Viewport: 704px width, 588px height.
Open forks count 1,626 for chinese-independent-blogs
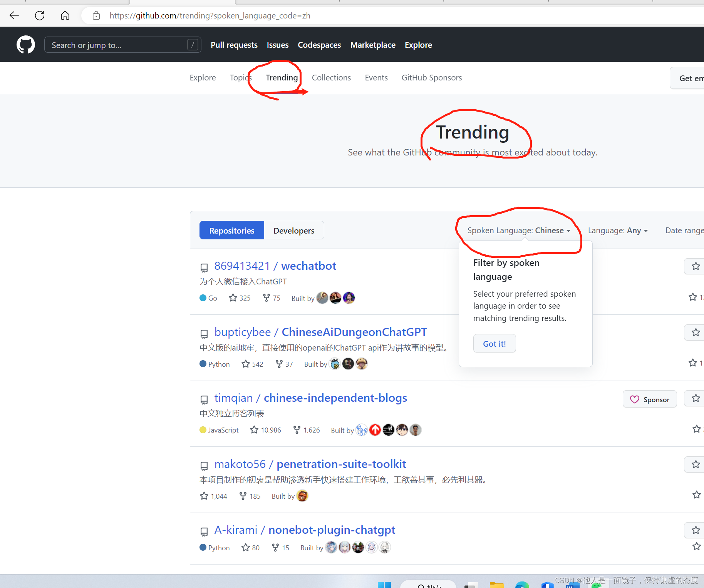click(306, 430)
